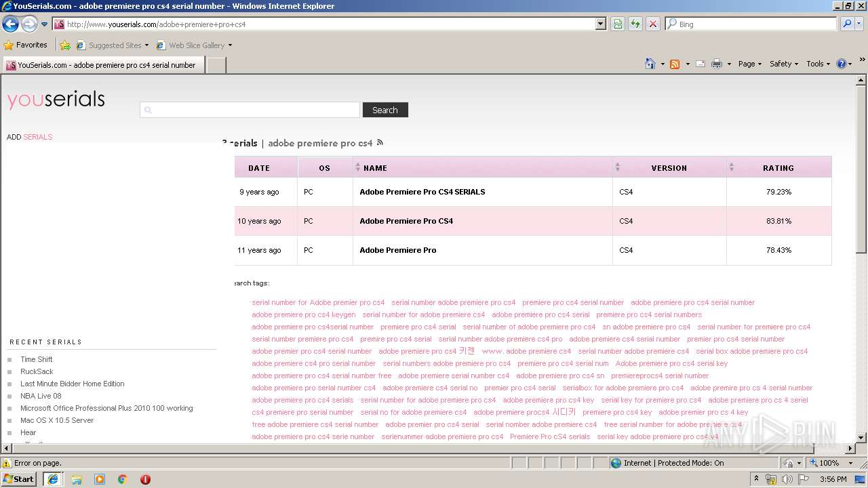Click into the site search text field
The width and height of the screenshot is (868, 488).
250,110
